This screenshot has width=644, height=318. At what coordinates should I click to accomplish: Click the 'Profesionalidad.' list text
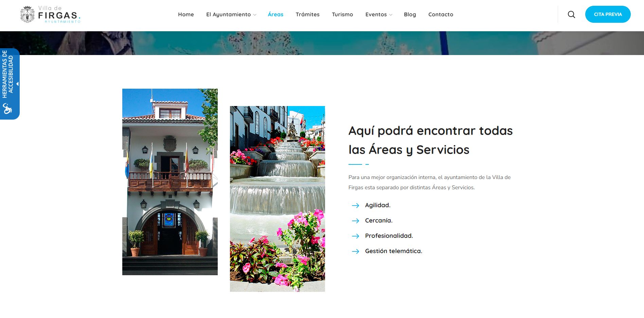tap(389, 236)
